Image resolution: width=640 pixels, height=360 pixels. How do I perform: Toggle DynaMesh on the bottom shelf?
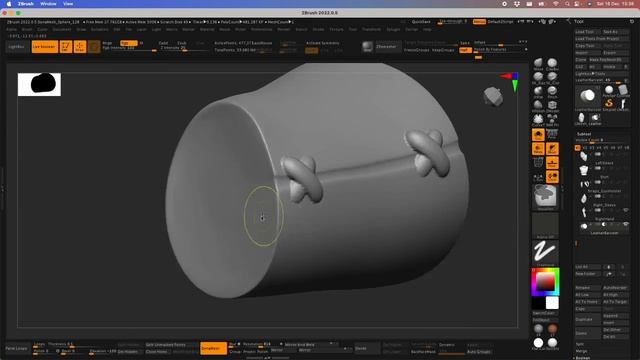pyautogui.click(x=213, y=348)
